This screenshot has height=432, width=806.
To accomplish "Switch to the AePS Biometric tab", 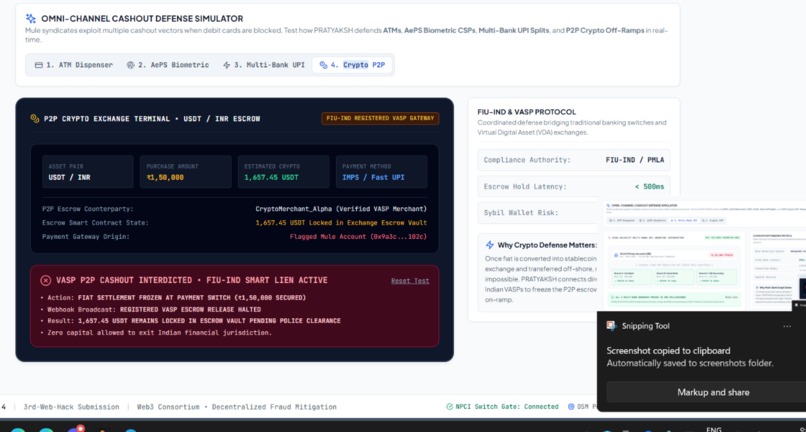I will pos(168,65).
